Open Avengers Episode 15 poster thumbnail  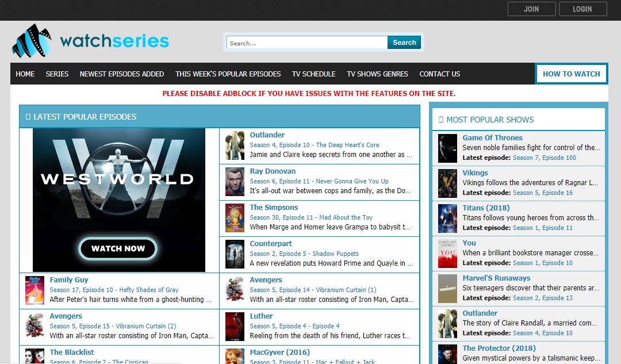tap(35, 327)
